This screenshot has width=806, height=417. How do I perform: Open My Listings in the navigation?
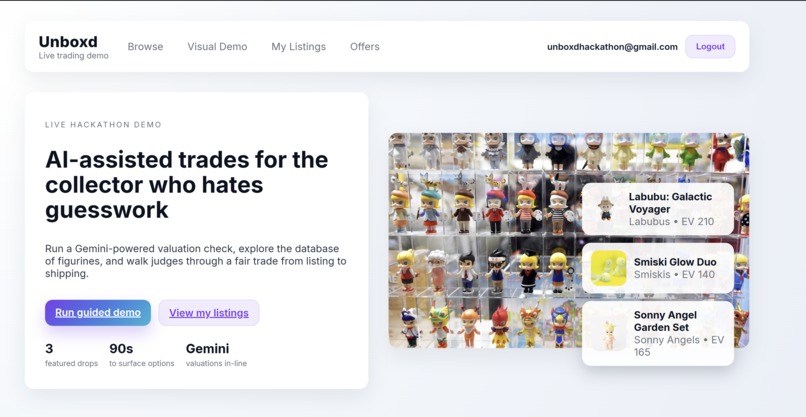pos(299,47)
